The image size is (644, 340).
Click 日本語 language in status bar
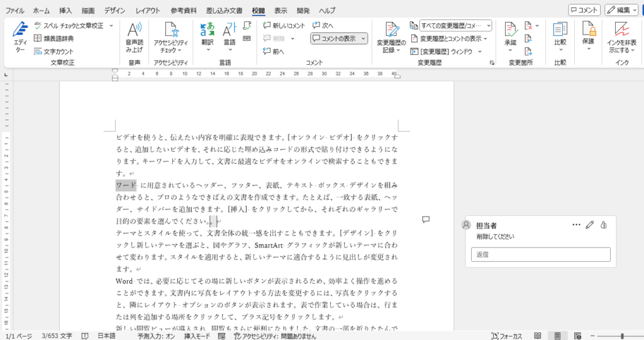(106, 336)
